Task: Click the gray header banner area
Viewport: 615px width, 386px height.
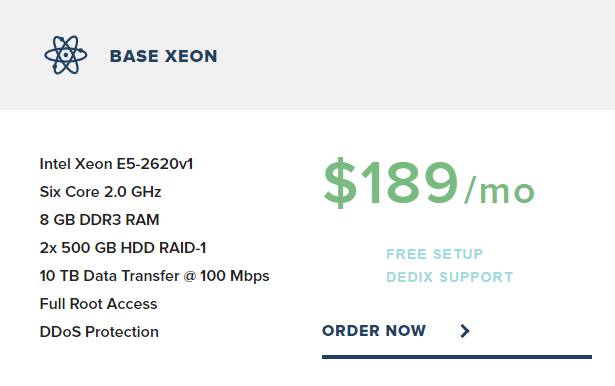Action: [308, 55]
